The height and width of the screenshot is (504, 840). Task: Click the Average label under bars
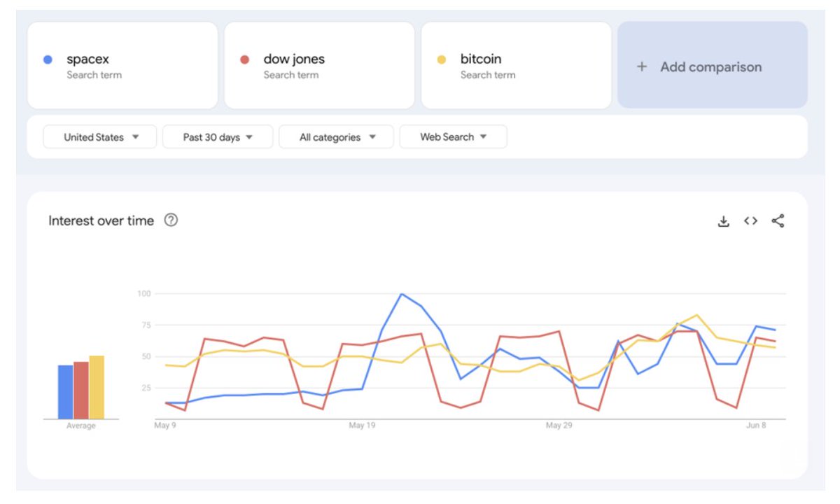(x=81, y=426)
